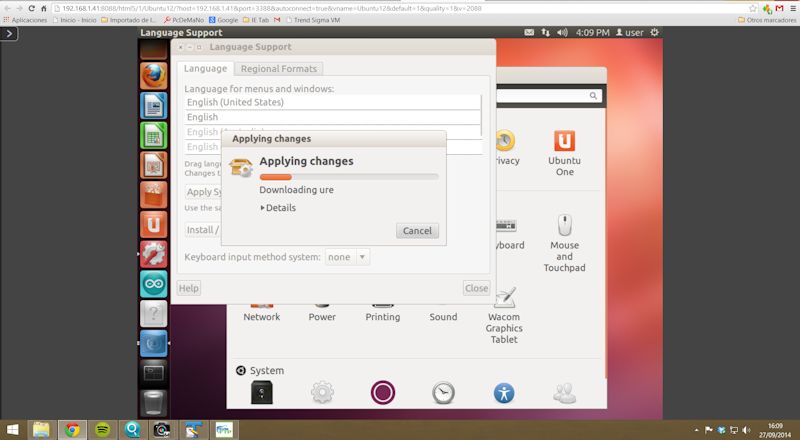Launch LibreOffice Calc from the launcher
This screenshot has height=440, width=800.
coord(154,135)
